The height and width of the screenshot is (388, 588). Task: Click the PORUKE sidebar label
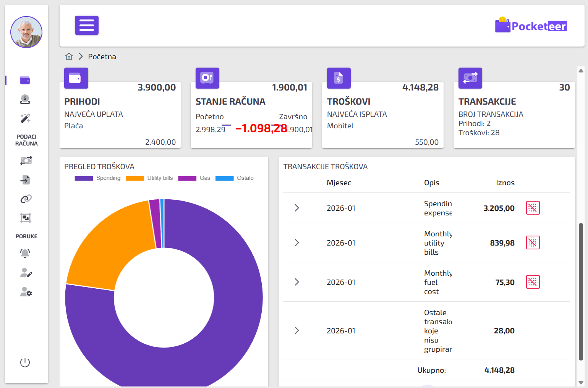(x=26, y=236)
